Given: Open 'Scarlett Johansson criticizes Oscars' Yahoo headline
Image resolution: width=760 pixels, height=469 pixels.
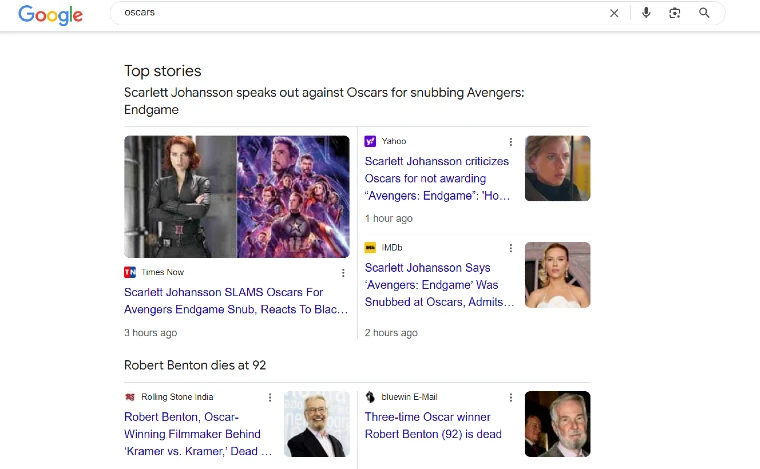Looking at the screenshot, I should [x=437, y=178].
